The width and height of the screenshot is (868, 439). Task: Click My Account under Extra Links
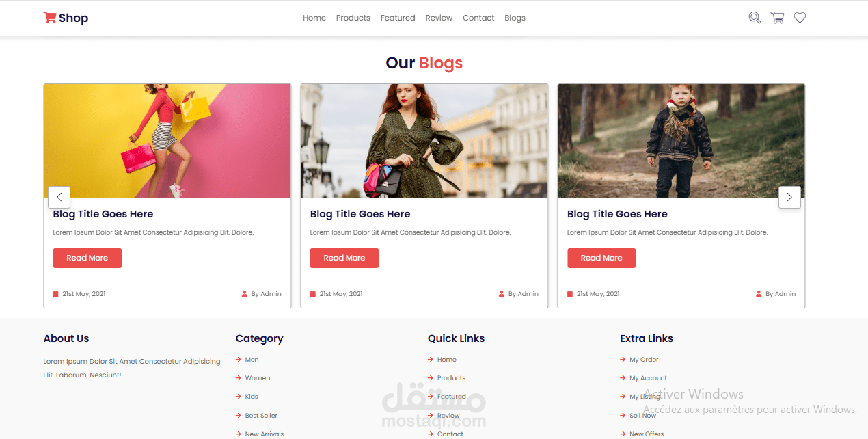click(644, 378)
